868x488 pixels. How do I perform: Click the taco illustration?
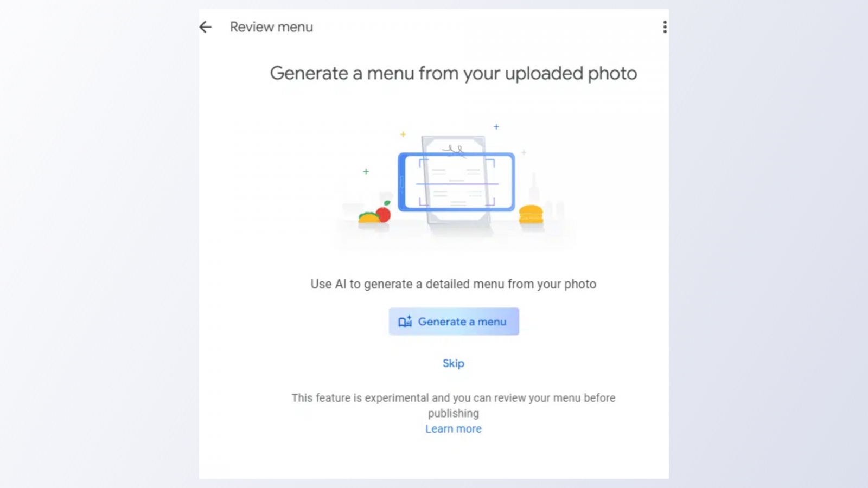pos(369,218)
